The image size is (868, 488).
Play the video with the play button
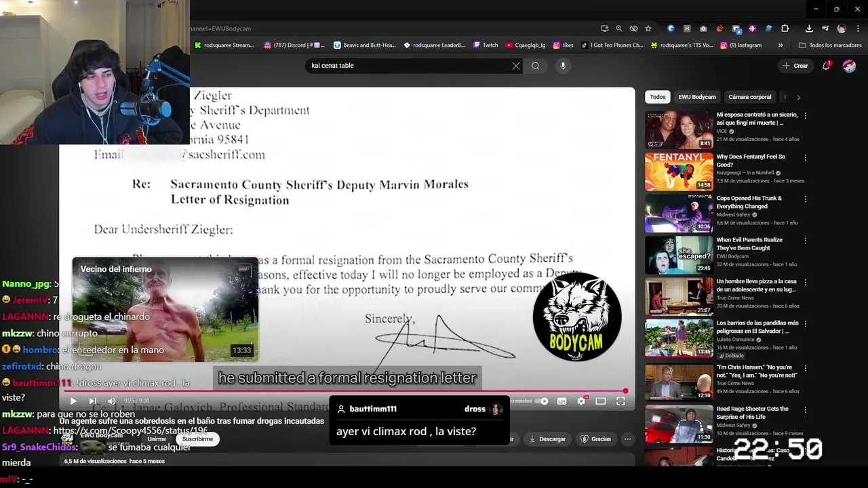point(73,401)
